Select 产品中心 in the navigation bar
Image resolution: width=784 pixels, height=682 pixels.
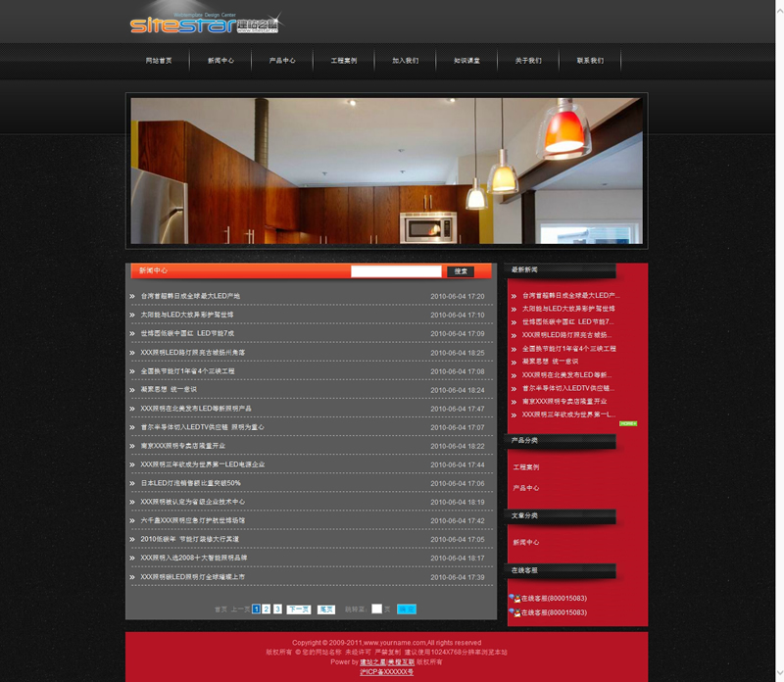282,61
